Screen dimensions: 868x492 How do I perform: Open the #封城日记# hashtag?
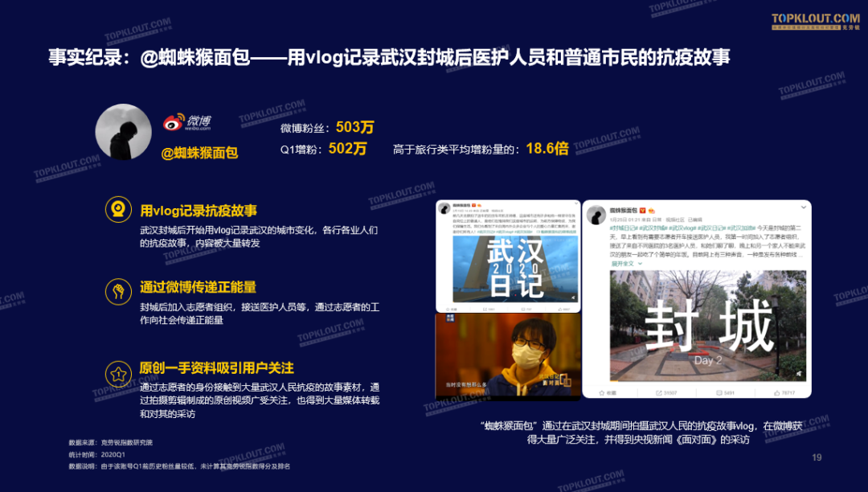click(624, 228)
